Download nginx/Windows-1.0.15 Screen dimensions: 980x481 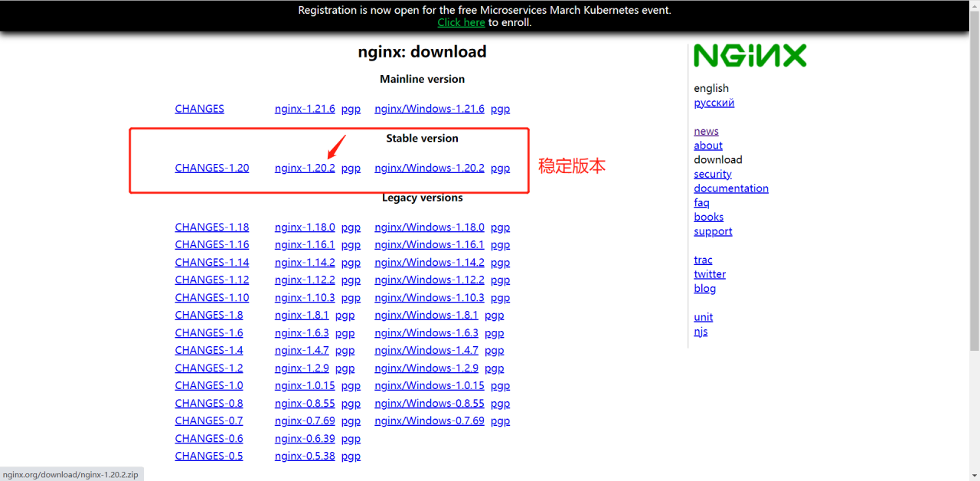point(430,385)
